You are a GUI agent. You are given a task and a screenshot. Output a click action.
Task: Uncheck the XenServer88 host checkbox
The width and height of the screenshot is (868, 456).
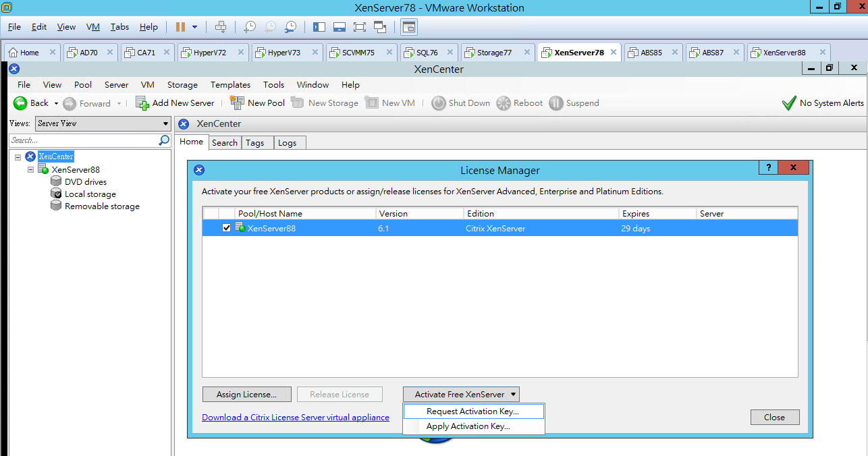coord(227,228)
